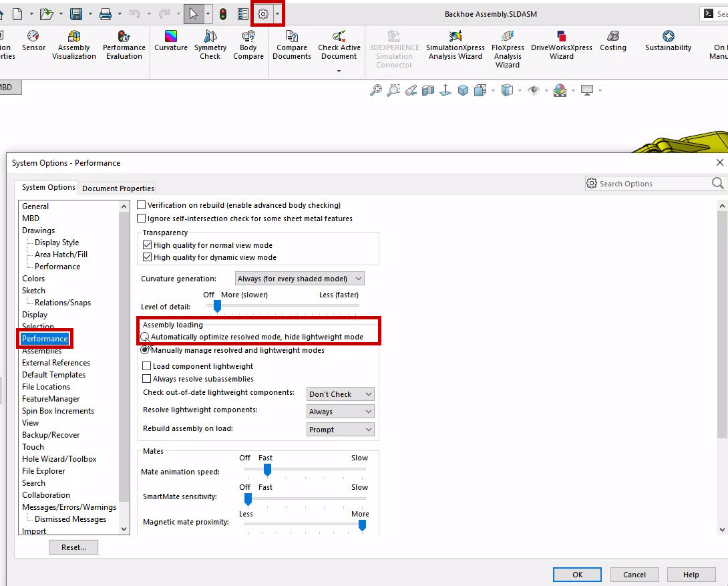Select Automatically optimize resolved mode radio button
728x586 pixels.
145,336
